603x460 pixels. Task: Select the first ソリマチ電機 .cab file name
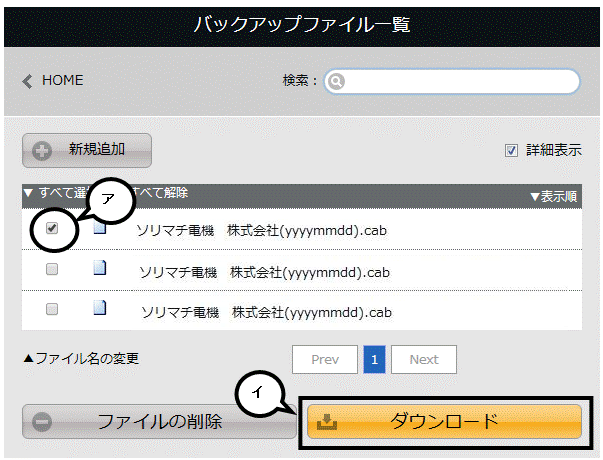(262, 230)
